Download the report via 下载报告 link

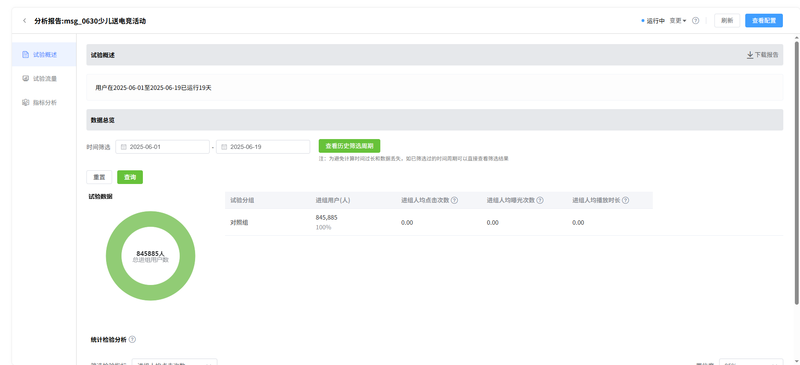point(763,55)
